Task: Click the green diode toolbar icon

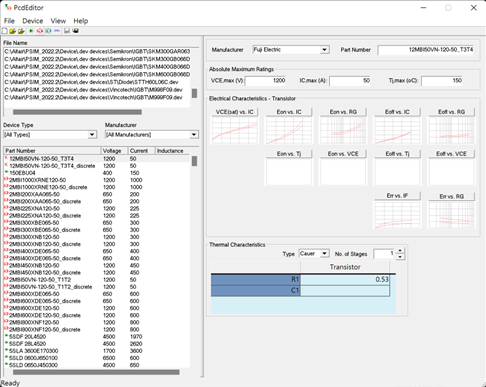Action: (31, 31)
